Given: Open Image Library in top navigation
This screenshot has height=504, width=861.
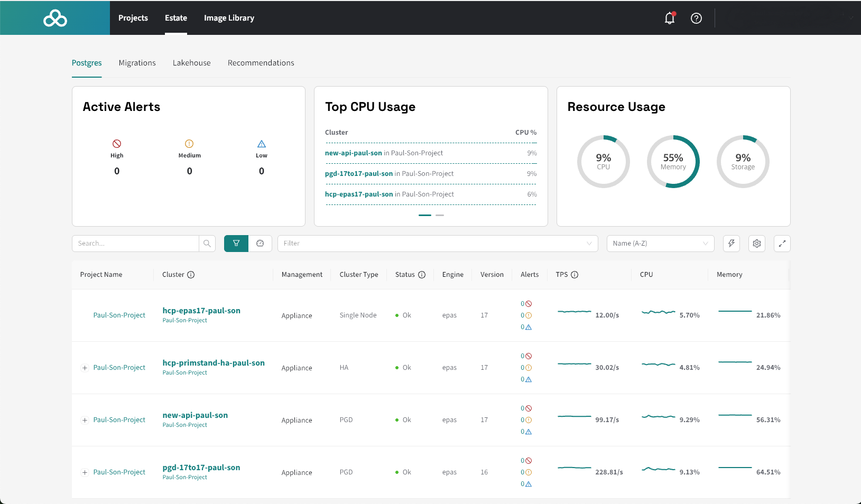Looking at the screenshot, I should pyautogui.click(x=229, y=18).
